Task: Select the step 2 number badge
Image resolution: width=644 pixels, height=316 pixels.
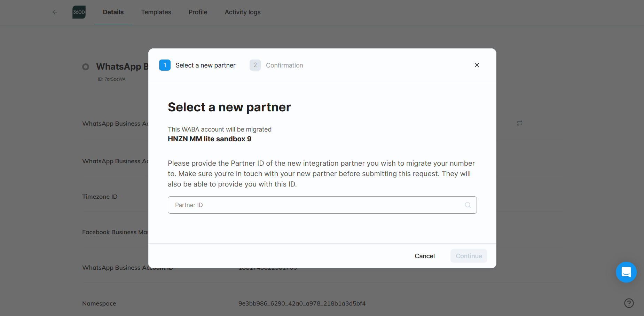Action: tap(255, 65)
